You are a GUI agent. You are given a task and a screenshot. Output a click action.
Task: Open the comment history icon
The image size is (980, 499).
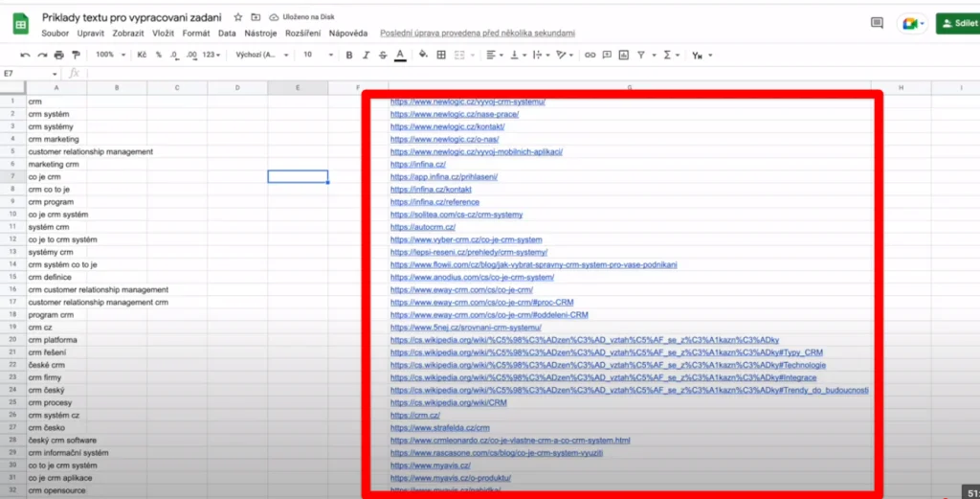pos(877,23)
